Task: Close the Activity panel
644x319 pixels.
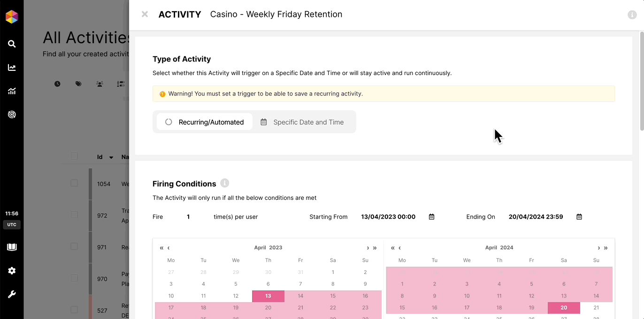Action: click(145, 14)
